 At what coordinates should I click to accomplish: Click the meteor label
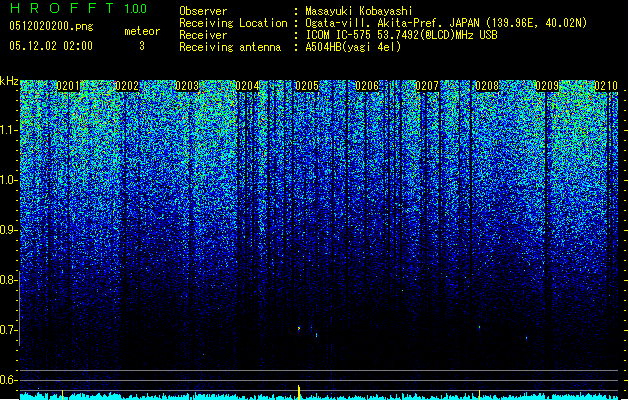click(142, 31)
